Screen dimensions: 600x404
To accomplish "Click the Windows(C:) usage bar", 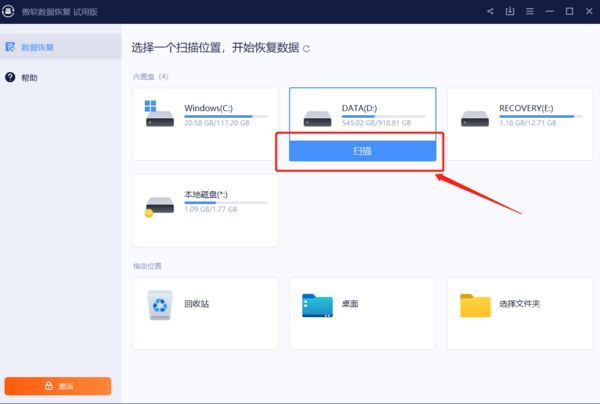I will [226, 116].
